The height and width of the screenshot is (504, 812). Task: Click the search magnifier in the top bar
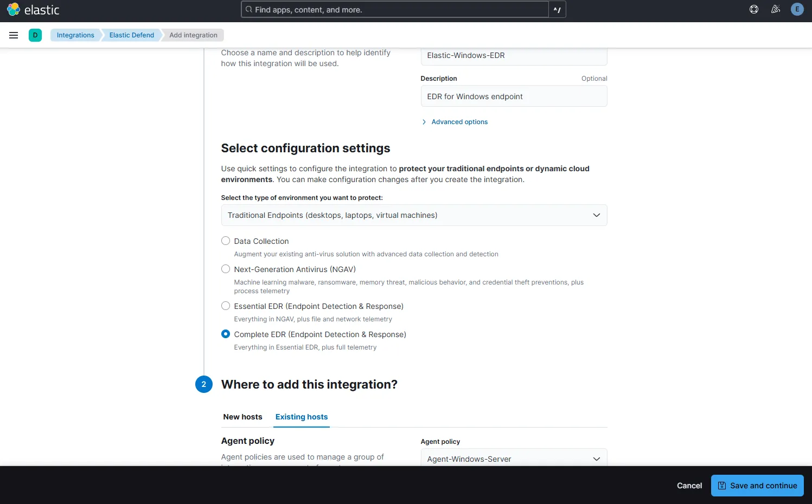pyautogui.click(x=248, y=9)
